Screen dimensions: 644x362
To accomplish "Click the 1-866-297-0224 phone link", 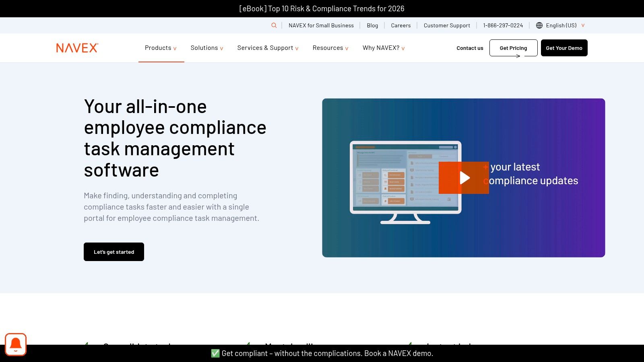I will pos(503,25).
